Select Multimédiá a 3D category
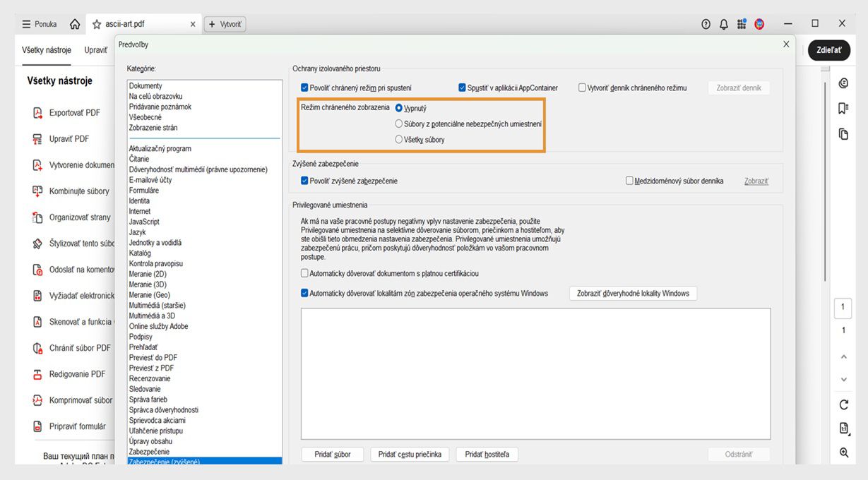The width and height of the screenshot is (868, 480). point(152,316)
